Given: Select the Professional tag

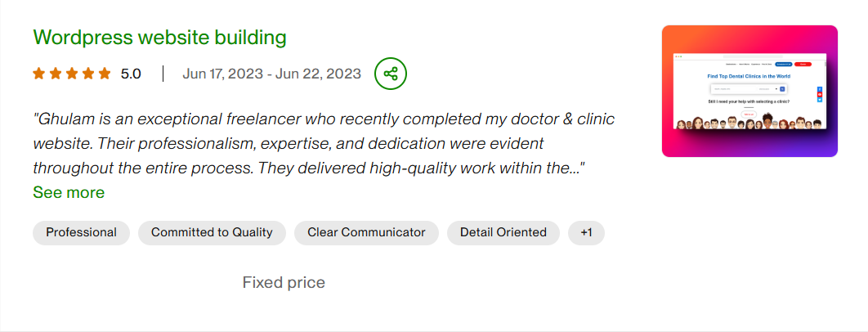Looking at the screenshot, I should point(81,232).
